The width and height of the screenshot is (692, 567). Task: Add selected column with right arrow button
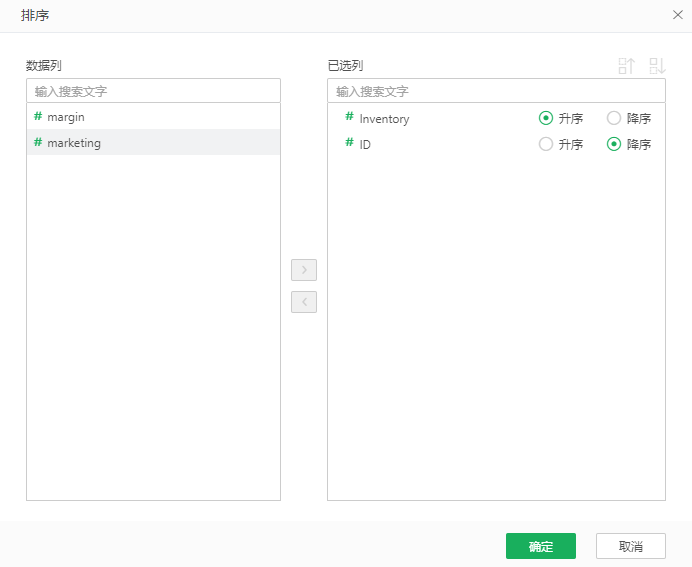click(x=304, y=270)
